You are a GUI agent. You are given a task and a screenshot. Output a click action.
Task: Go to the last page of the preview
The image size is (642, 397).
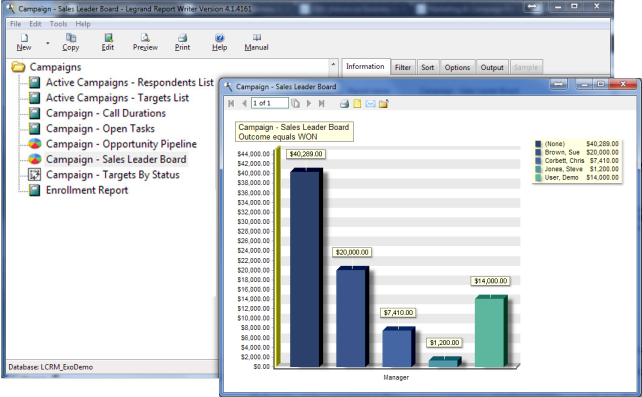[x=322, y=104]
